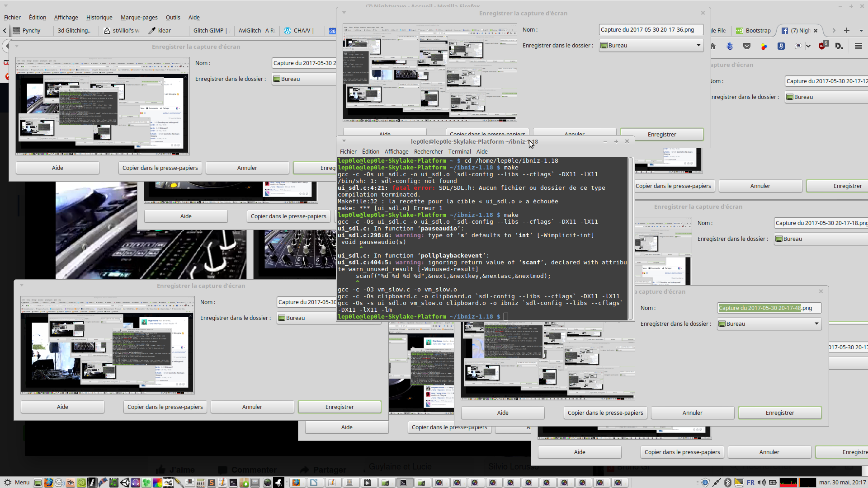Screen dimensions: 868x488
Task: Click Enregistrer in the 20-17-36 capture dialog
Action: pos(661,135)
